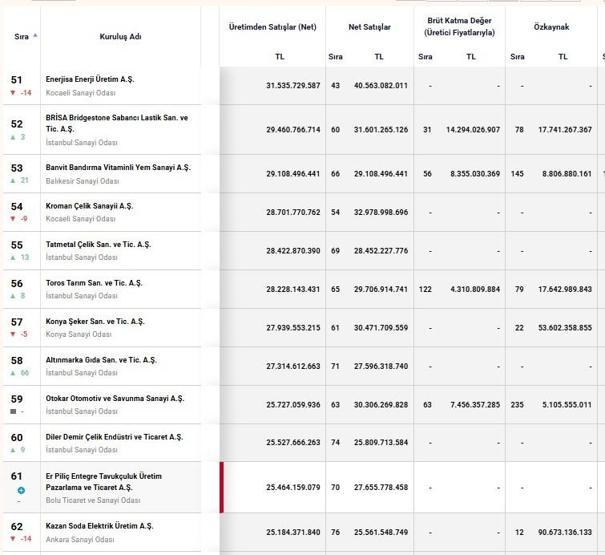Click gross value added 7.456.357.285
Image resolution: width=605 pixels, height=555 pixels.
click(x=475, y=405)
